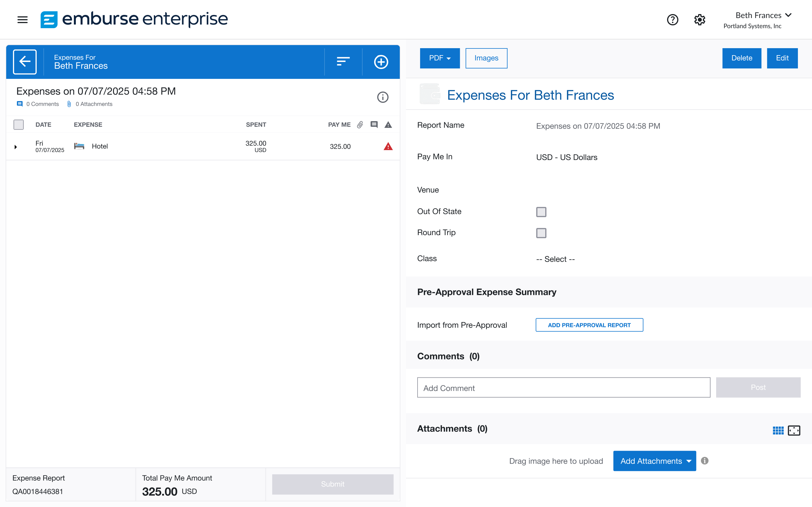Open the hamburger navigation menu

coord(23,20)
